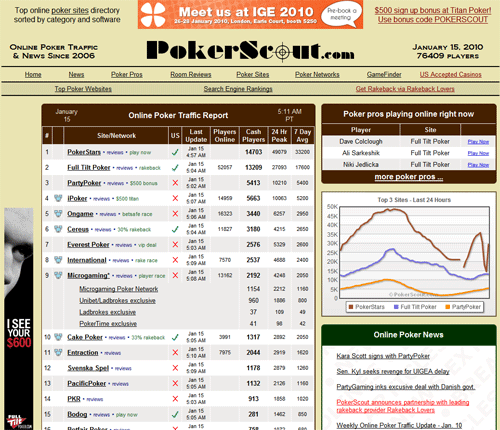Click Play Now for Niki Jedlicka
Viewport: 500px width, 430px height.
click(478, 165)
